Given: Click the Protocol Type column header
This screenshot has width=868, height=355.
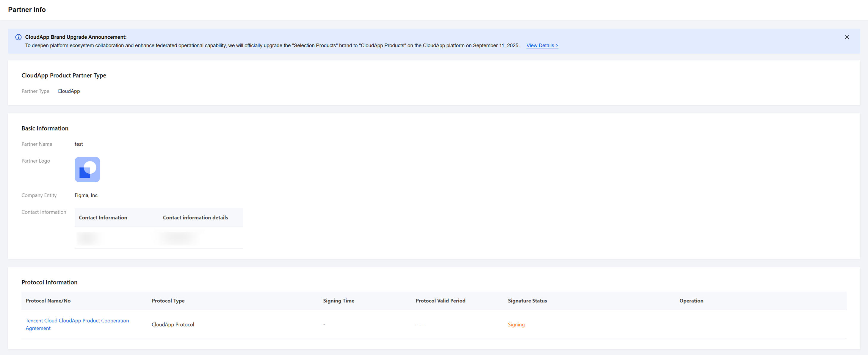Looking at the screenshot, I should point(168,300).
